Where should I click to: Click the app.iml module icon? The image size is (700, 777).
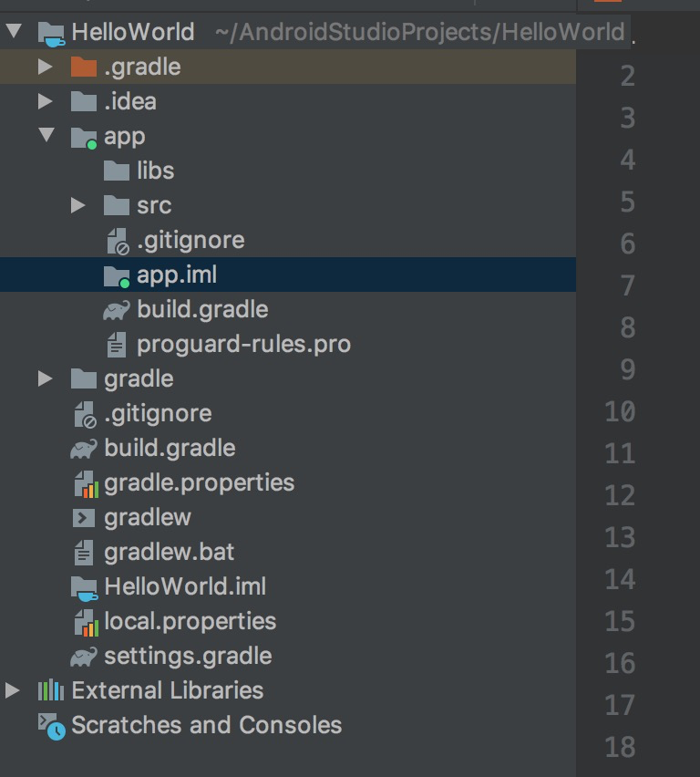pos(117,276)
